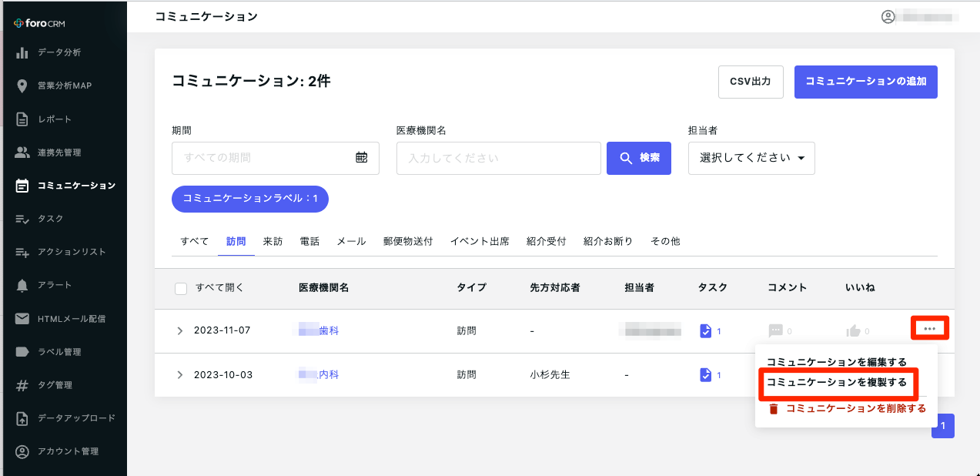This screenshot has width=980, height=476.
Task: Click the いいね column header
Action: pyautogui.click(x=860, y=288)
